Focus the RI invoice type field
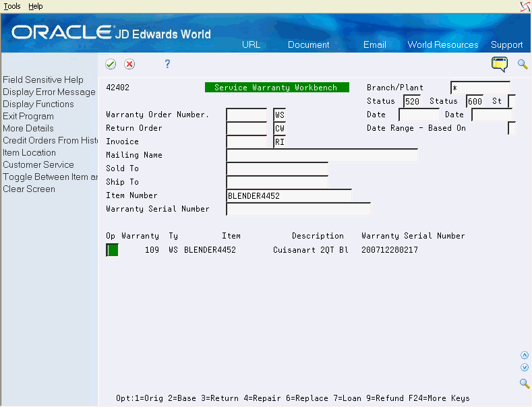The image size is (532, 407). (x=280, y=142)
